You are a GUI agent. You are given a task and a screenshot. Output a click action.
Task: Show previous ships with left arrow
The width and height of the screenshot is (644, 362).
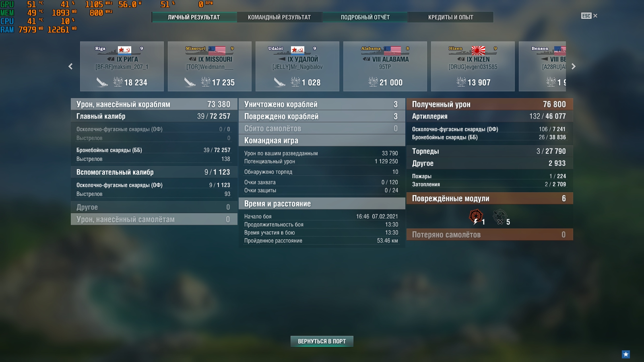pos(70,66)
